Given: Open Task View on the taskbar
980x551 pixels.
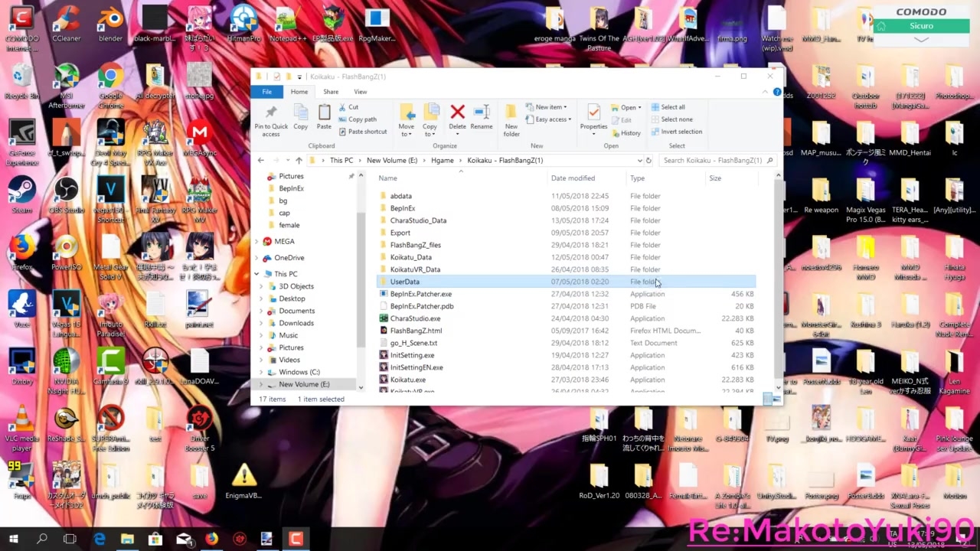Looking at the screenshot, I should [x=70, y=540].
